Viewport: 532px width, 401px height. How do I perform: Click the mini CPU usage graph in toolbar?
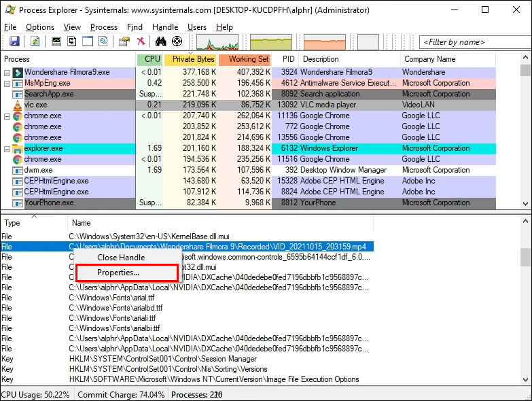click(217, 42)
